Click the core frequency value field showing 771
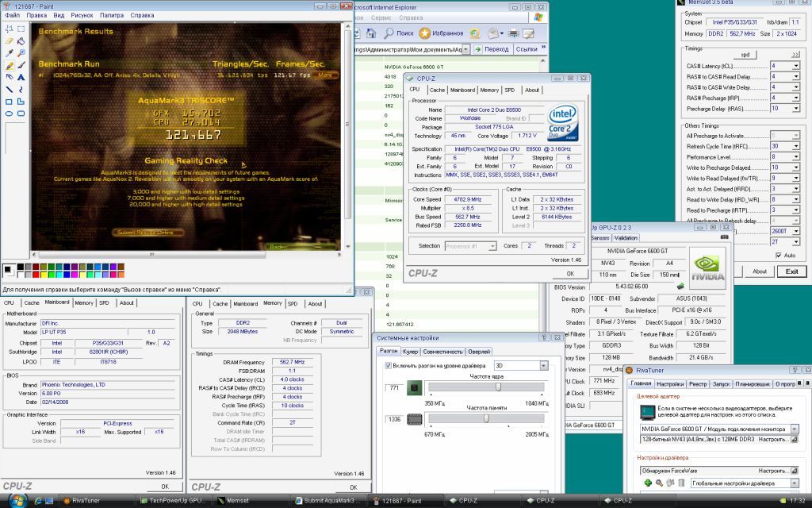Viewport: 812px width, 508px height. coord(394,387)
